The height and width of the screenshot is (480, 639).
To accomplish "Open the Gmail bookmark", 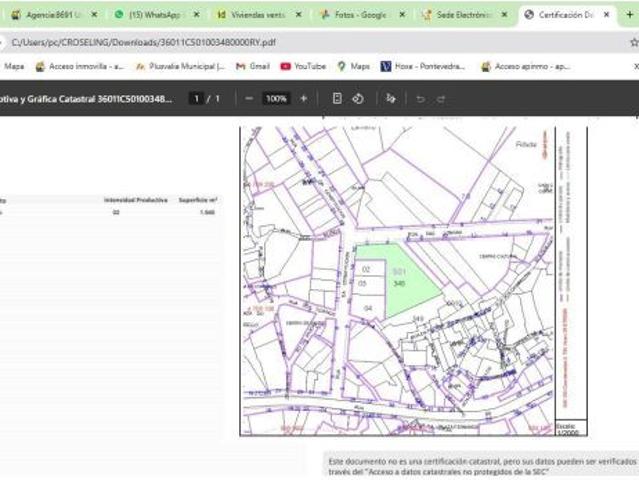I will point(253,66).
